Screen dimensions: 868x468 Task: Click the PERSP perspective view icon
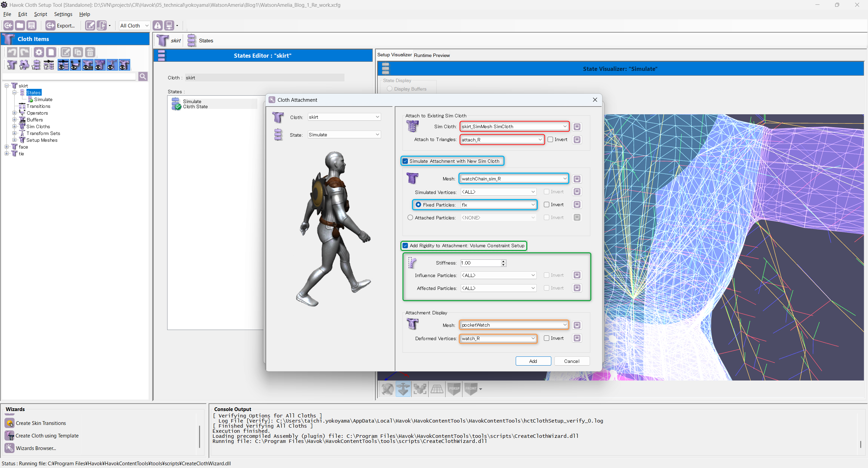(x=454, y=389)
